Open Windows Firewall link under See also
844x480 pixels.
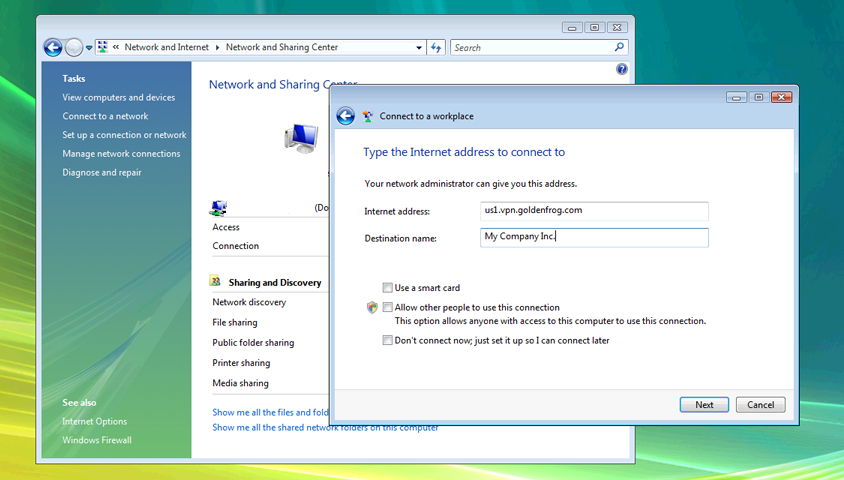(97, 440)
